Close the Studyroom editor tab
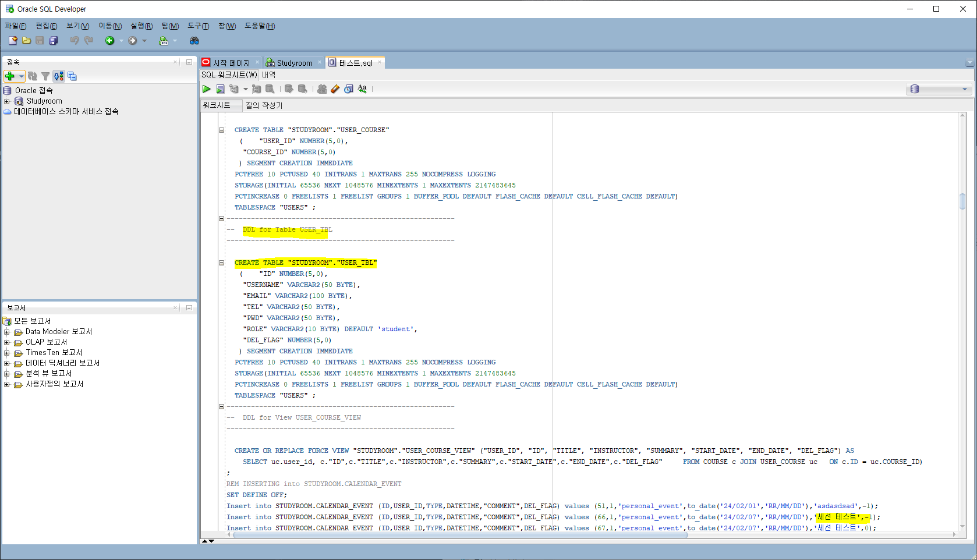Screen dimensions: 977x560 [320, 62]
